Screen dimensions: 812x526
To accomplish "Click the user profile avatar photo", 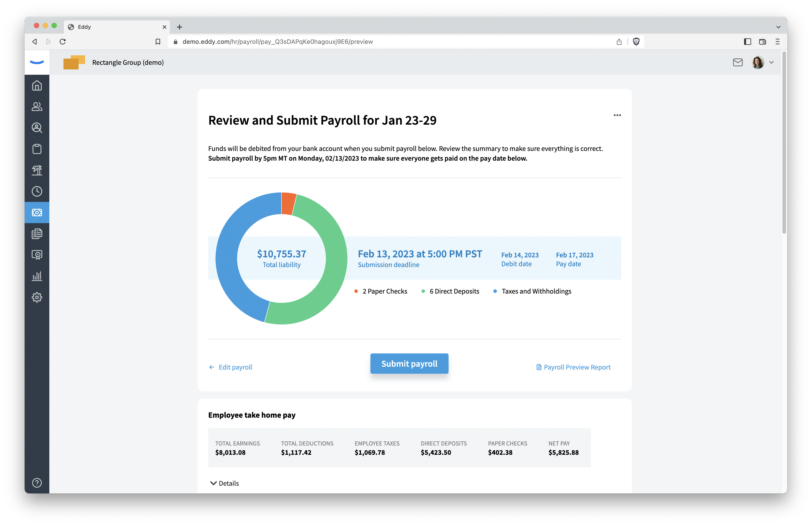I will tap(758, 62).
